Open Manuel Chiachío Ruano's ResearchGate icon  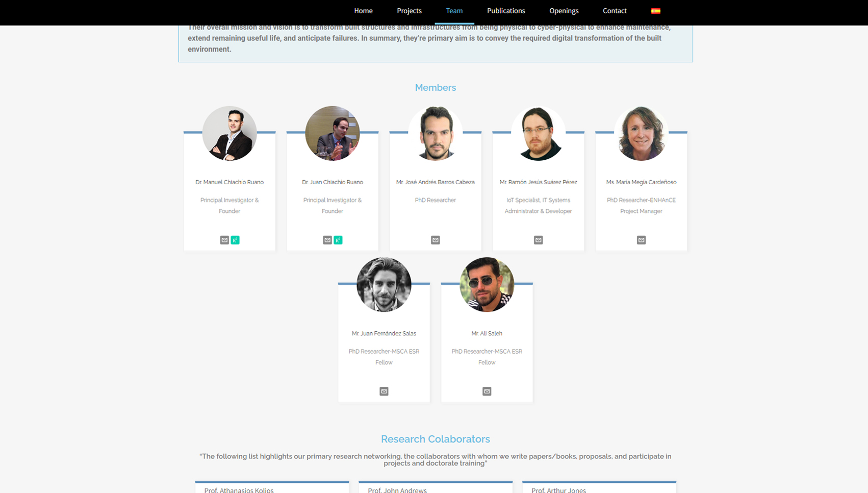[x=235, y=240]
